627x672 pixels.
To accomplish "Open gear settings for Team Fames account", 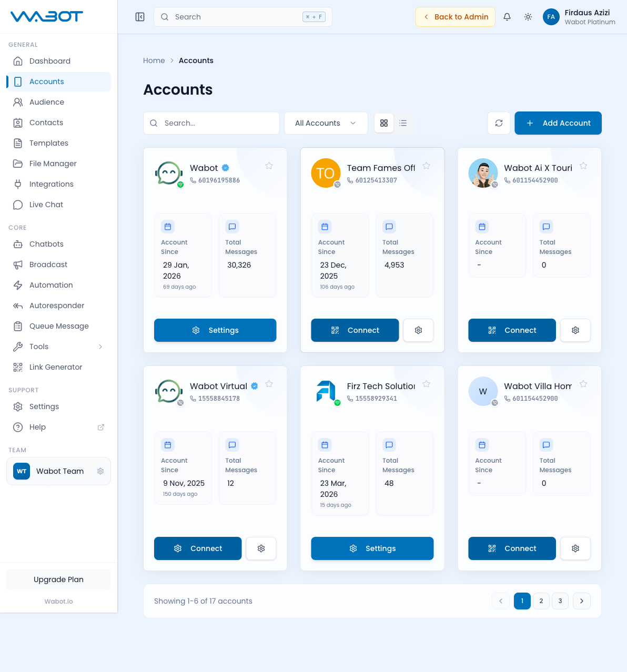I will click(x=419, y=330).
